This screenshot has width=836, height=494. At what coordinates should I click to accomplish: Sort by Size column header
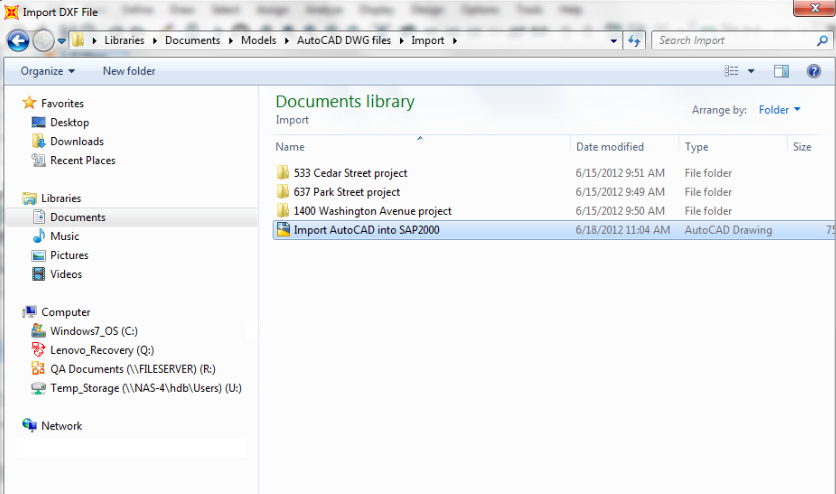[x=802, y=147]
